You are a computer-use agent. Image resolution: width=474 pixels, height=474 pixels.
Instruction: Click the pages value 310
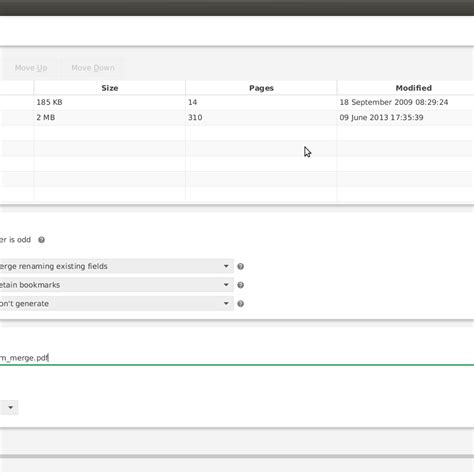[x=195, y=118]
